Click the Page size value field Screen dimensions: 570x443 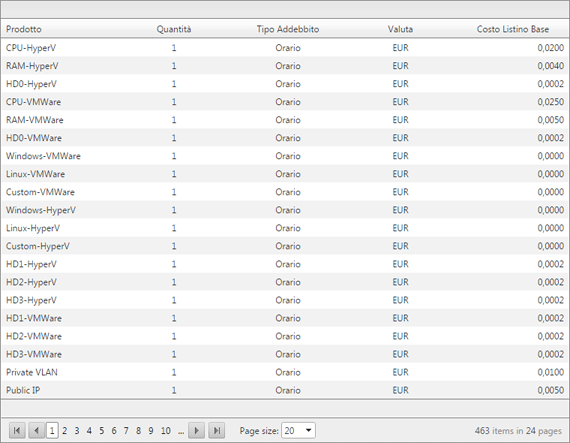[x=293, y=431]
